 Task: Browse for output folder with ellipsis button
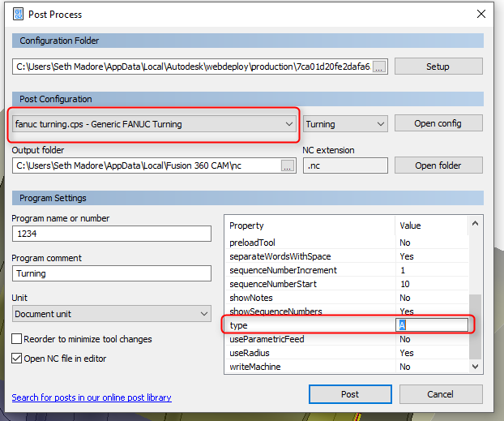(x=288, y=165)
